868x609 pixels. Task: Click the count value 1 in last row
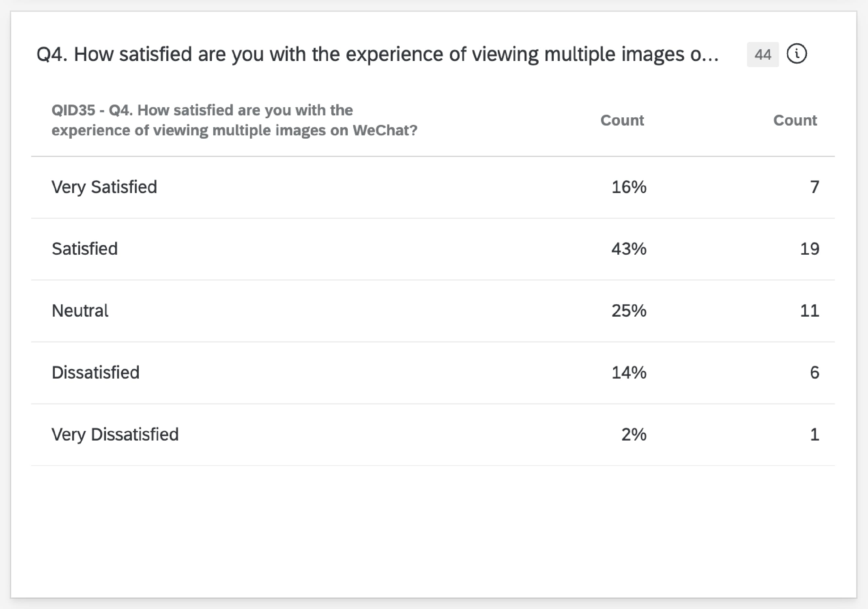point(815,434)
